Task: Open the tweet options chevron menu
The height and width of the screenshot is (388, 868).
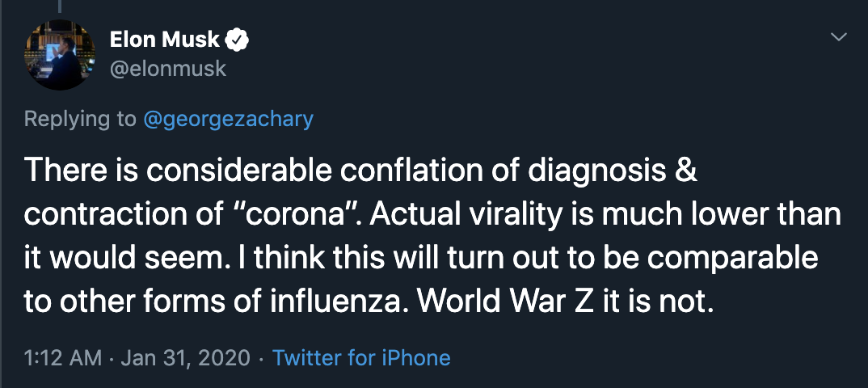Action: (x=840, y=37)
